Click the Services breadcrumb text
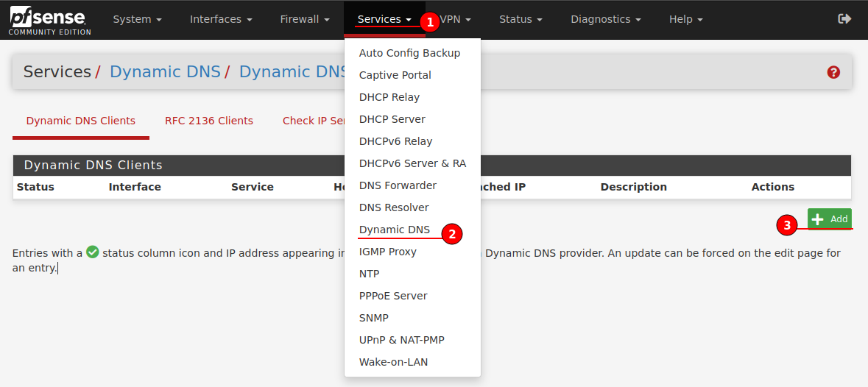 57,72
